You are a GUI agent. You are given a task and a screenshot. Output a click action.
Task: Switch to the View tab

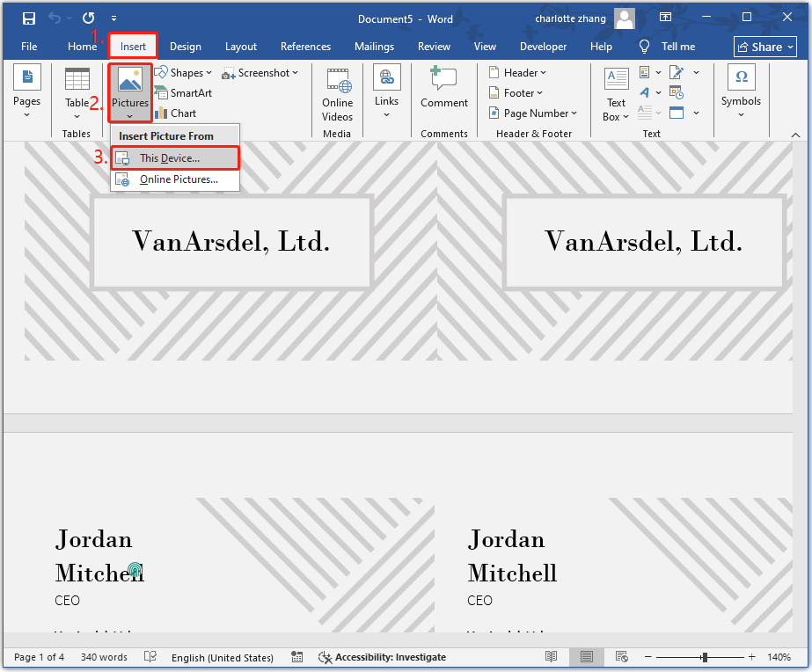click(x=485, y=47)
